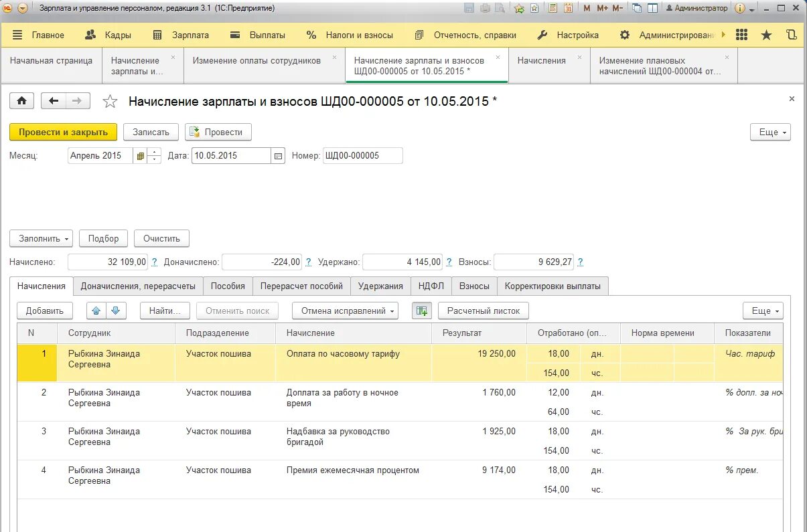Viewport: 807px width, 532px height.
Task: Move the row down with blue arrow
Action: point(115,311)
